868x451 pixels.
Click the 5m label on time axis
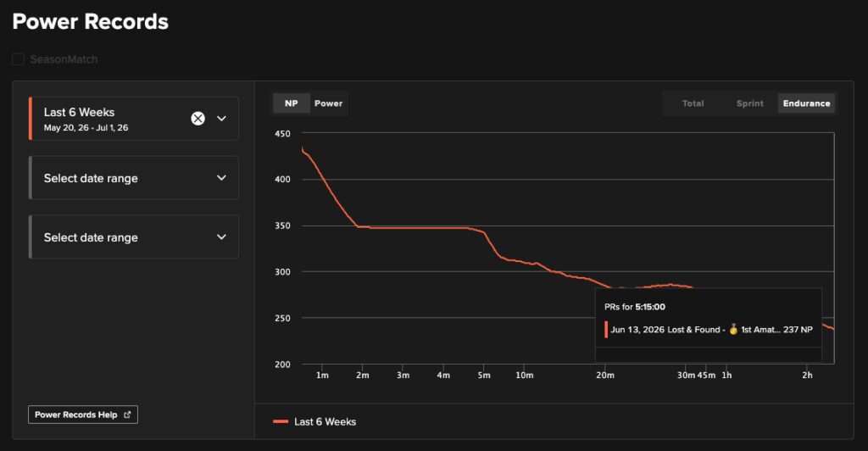[x=484, y=376]
